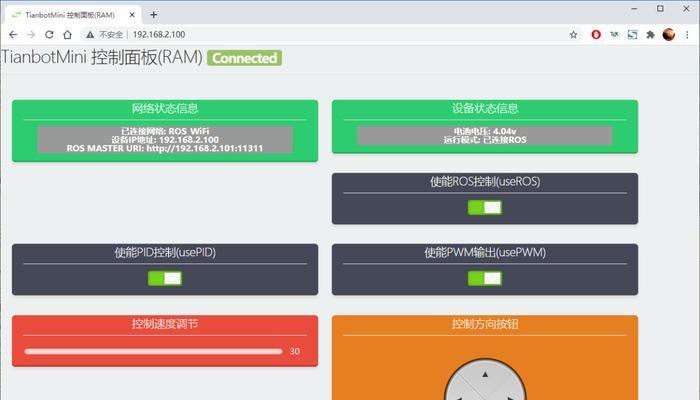Bookmark this page with the star icon
This screenshot has height=400, width=700.
[573, 34]
